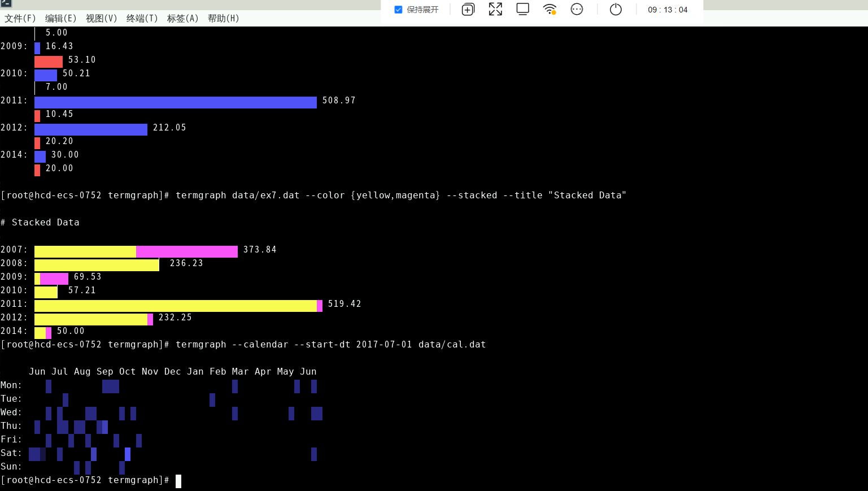The width and height of the screenshot is (868, 491).
Task: Open the 编辑(E) menu
Action: pyautogui.click(x=61, y=19)
